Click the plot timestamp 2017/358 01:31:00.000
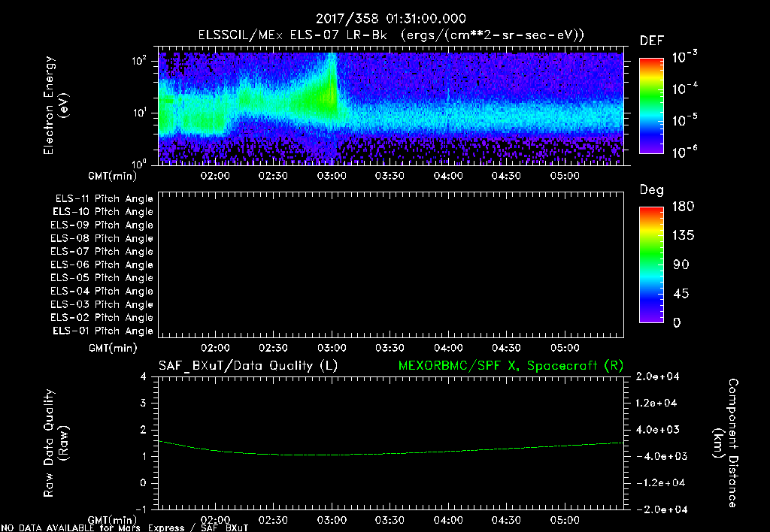Image resolution: width=770 pixels, height=532 pixels. pyautogui.click(x=390, y=19)
